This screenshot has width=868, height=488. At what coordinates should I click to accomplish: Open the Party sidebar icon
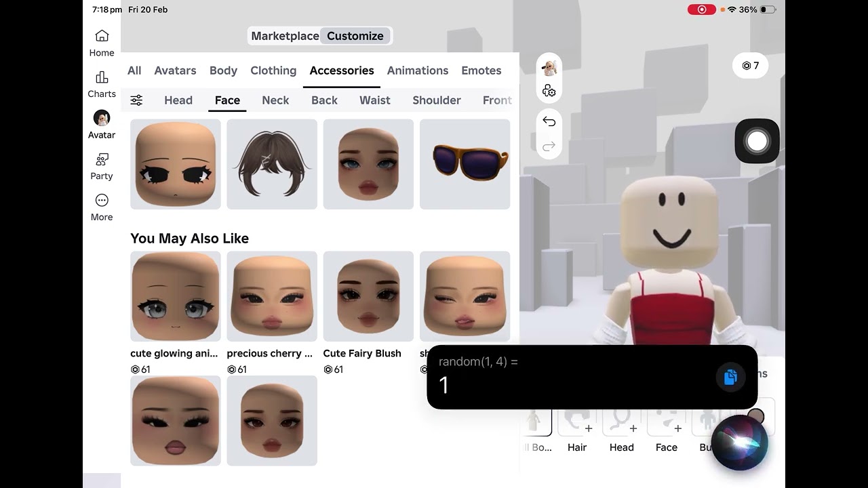pos(102,166)
